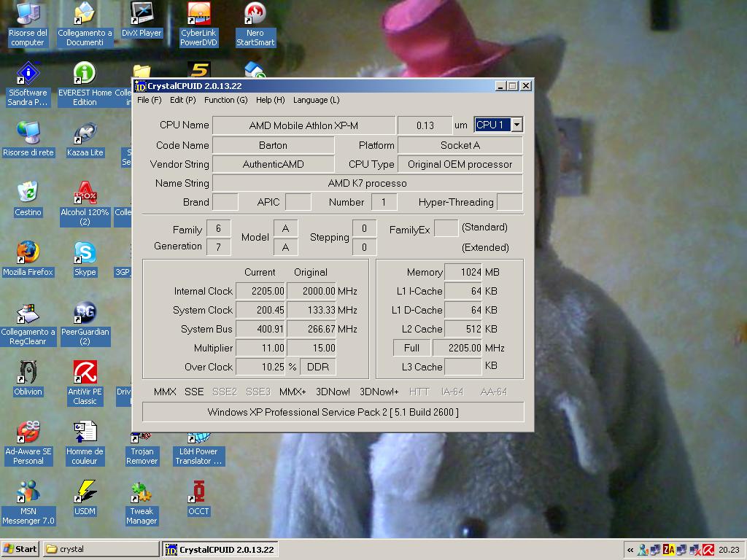The height and width of the screenshot is (560, 747).
Task: Click original Internal Clock 2000.00 value
Action: (312, 291)
